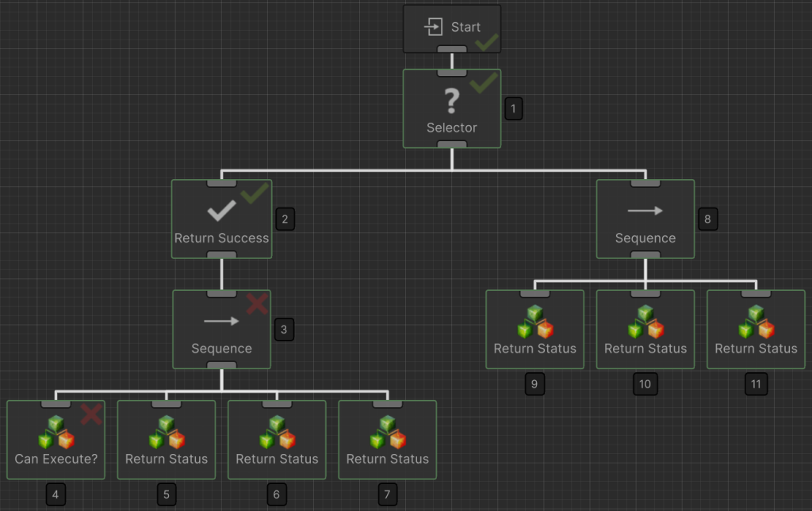This screenshot has width=812, height=511.
Task: Click the cubes icon above badge 9
Action: [x=534, y=322]
